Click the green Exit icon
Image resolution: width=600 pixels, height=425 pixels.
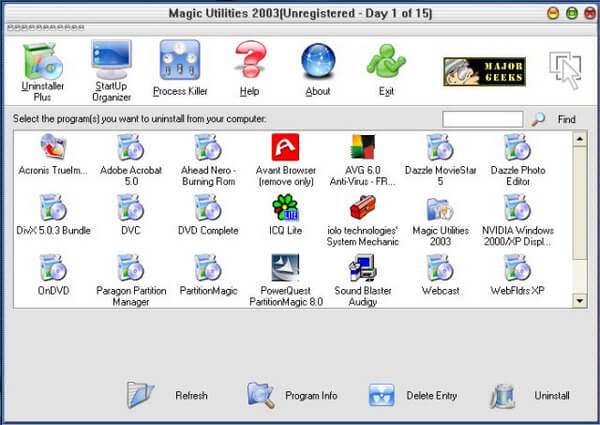pos(386,70)
